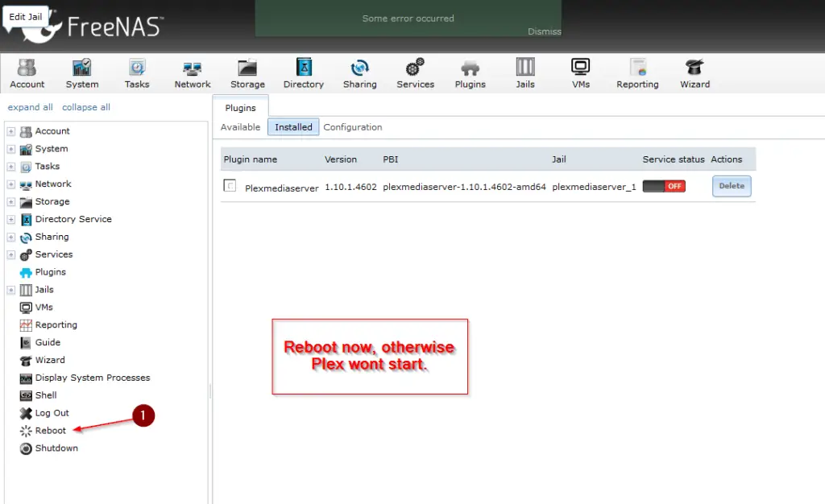Viewport: 825px width, 504px height.
Task: Expand the Network tree node
Action: click(x=11, y=184)
